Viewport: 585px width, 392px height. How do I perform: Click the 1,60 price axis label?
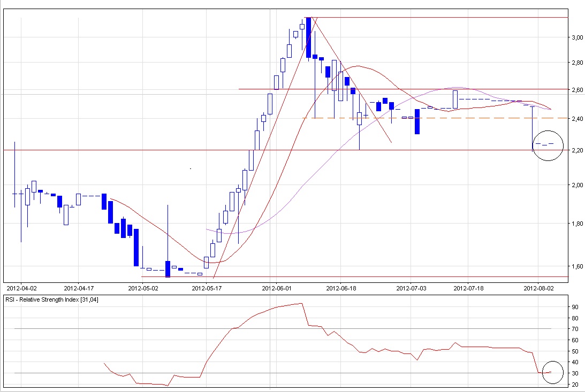coord(576,266)
